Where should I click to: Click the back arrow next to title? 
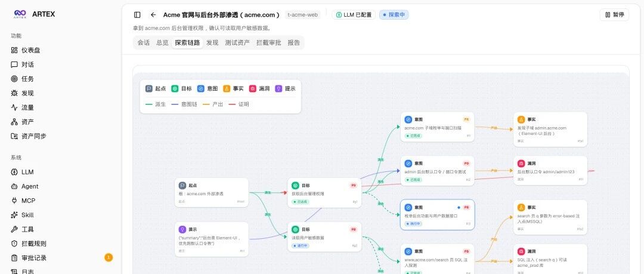point(153,15)
